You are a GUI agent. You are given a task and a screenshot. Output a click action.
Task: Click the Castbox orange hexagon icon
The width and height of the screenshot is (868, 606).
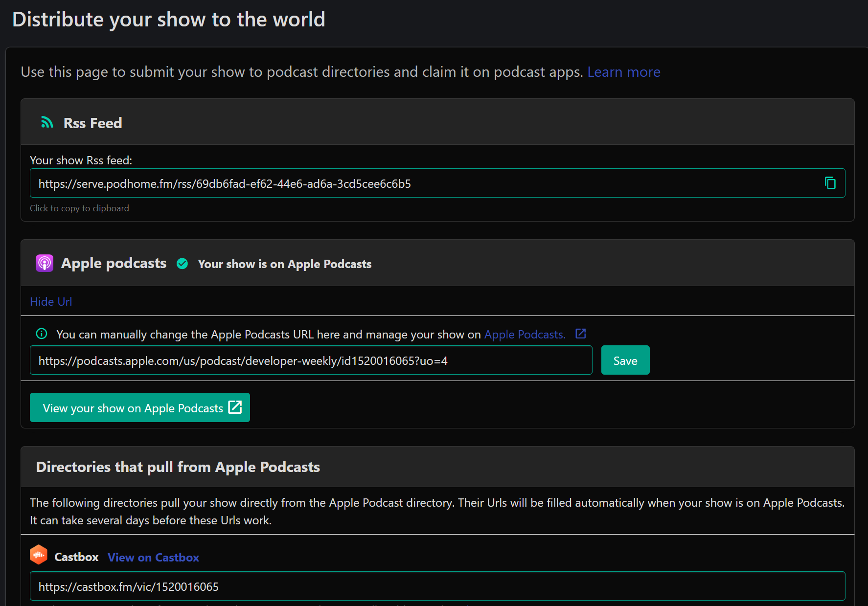click(39, 555)
